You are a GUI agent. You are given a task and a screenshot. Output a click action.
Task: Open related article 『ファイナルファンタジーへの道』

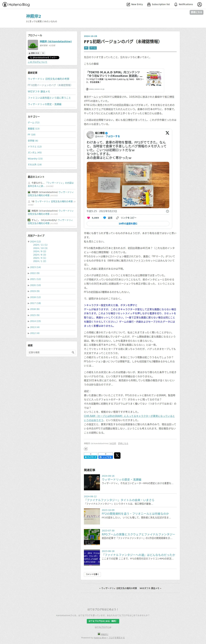(x=138, y=555)
